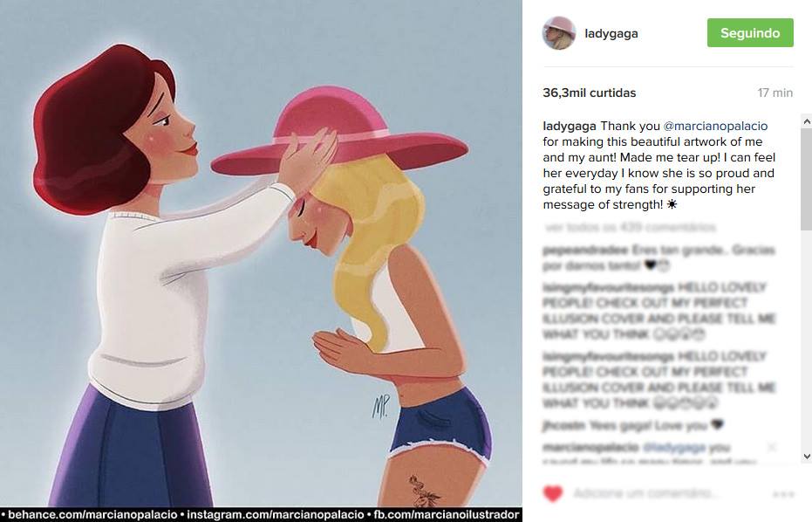Click the scrollbar up arrow
The width and height of the screenshot is (812, 522).
[x=806, y=122]
